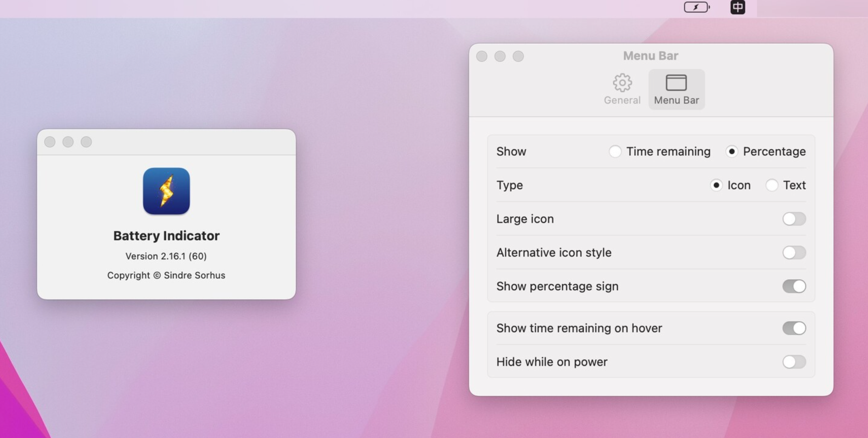
Task: Disable Show percentage sign switch
Action: 794,286
